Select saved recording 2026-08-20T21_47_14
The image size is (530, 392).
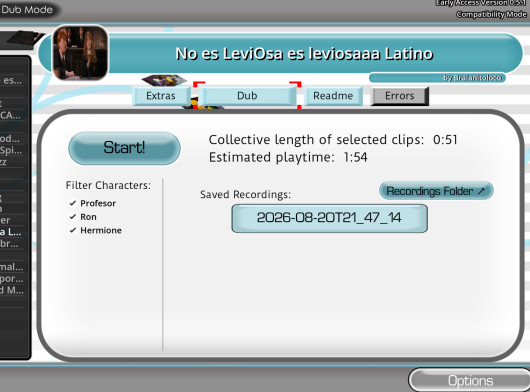click(x=329, y=218)
